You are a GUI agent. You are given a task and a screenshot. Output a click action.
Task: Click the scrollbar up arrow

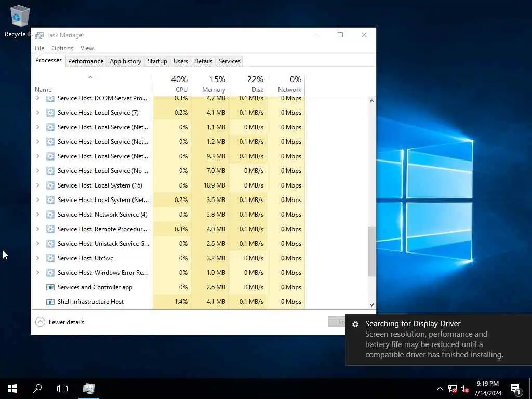371,101
